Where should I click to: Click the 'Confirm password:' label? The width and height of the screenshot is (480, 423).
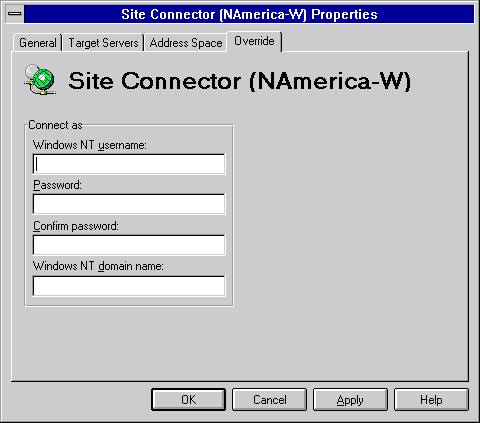click(76, 226)
